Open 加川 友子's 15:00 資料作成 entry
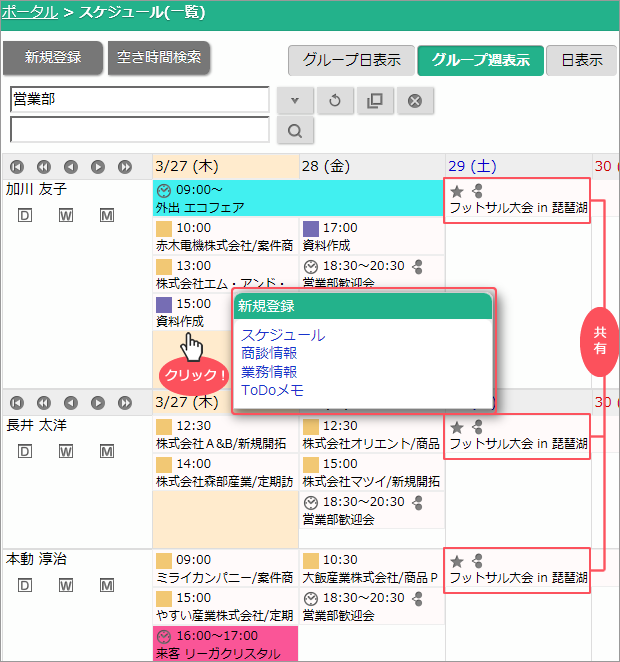Image resolution: width=620 pixels, height=662 pixels. click(x=193, y=312)
